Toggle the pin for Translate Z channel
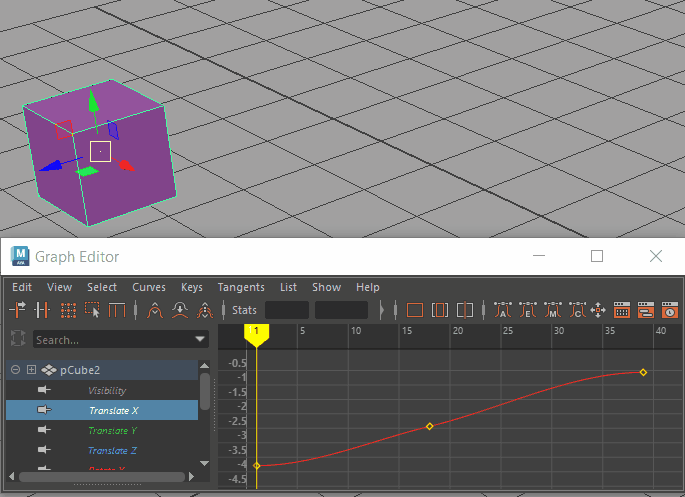The height and width of the screenshot is (497, 685). tap(44, 450)
